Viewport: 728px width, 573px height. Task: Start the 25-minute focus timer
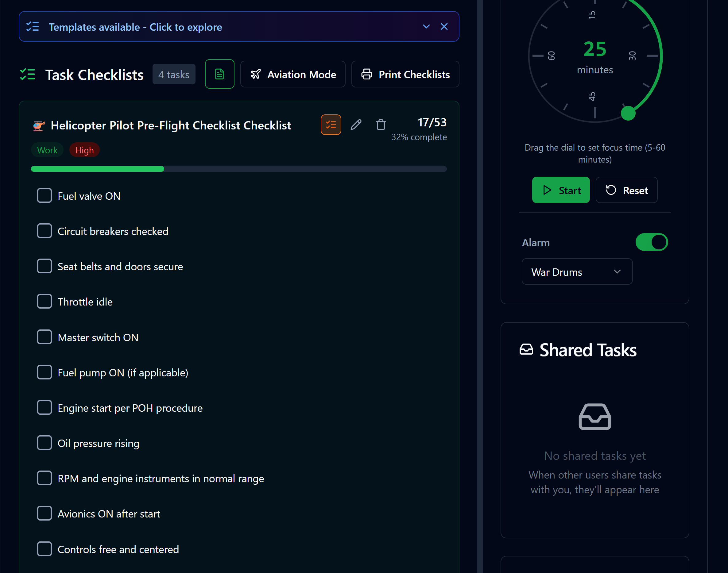[x=560, y=190]
